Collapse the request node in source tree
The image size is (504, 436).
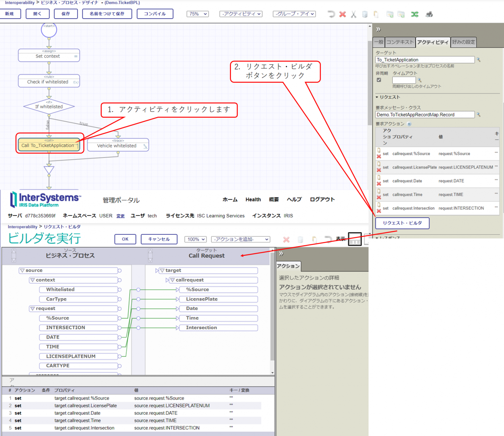click(x=33, y=309)
